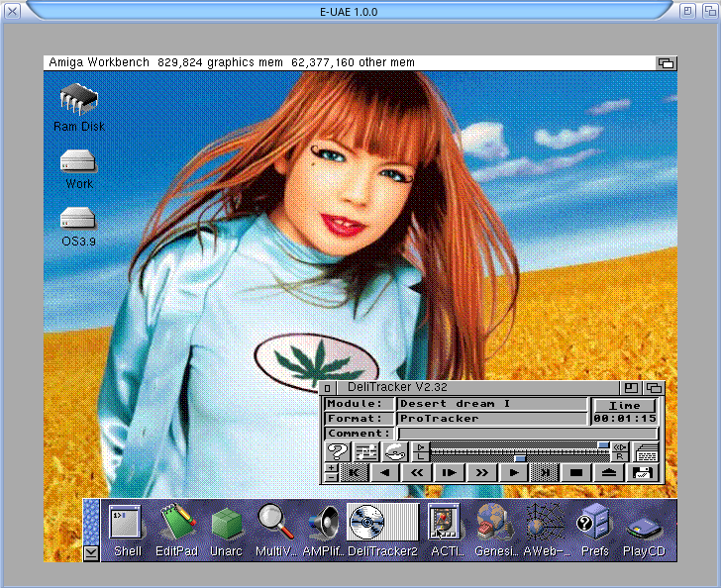Image resolution: width=721 pixels, height=588 pixels.
Task: Click the single left arrow back button
Action: tap(385, 472)
